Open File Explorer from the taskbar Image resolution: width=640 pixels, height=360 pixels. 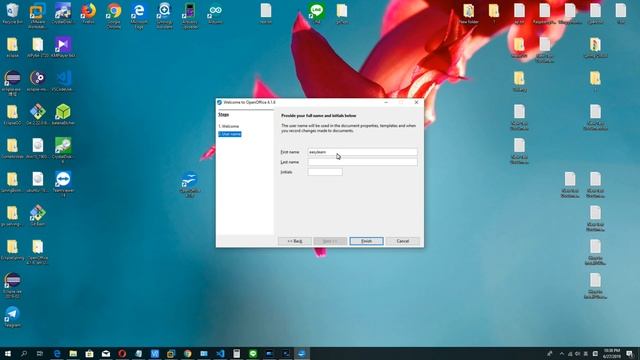point(73,353)
